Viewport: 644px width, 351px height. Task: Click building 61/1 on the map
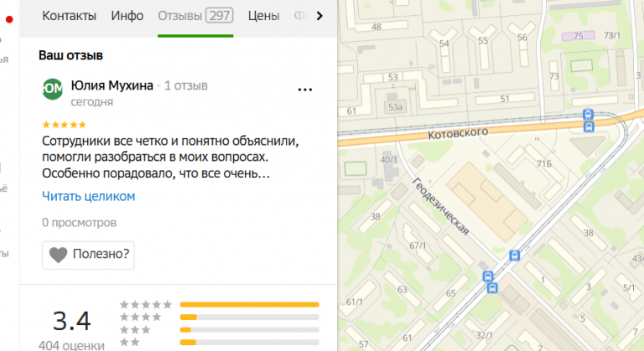pyautogui.click(x=354, y=302)
